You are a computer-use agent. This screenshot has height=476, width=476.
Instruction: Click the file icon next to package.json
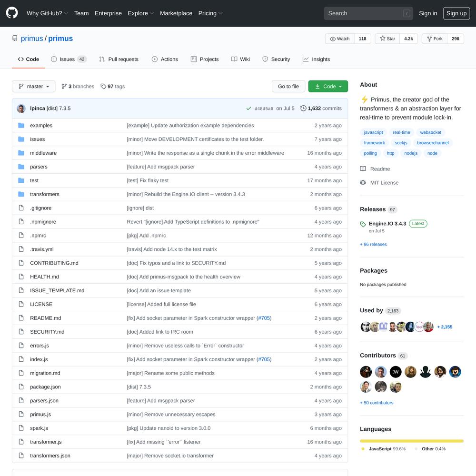pos(21,387)
